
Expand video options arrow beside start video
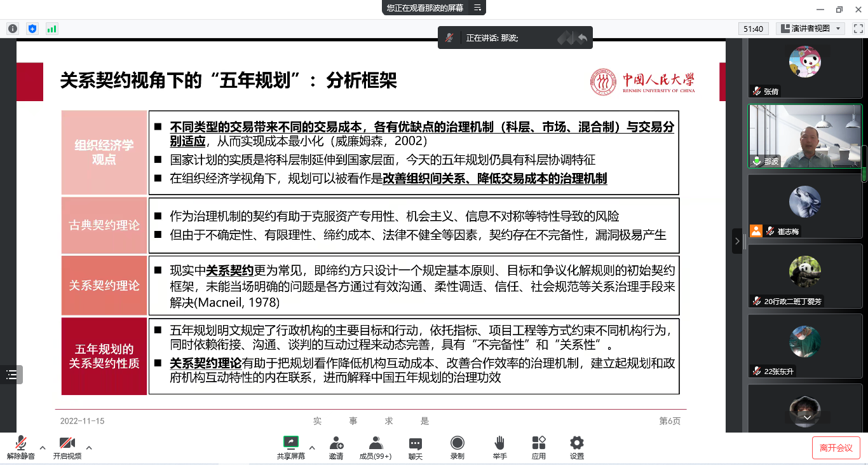pos(89,448)
